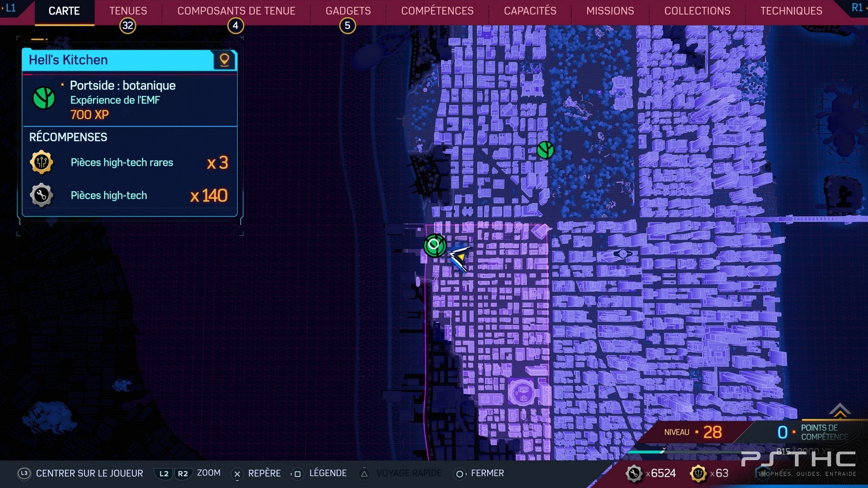The height and width of the screenshot is (488, 868).
Task: Click the high-tech parts wrench icon
Action: pyautogui.click(x=42, y=195)
